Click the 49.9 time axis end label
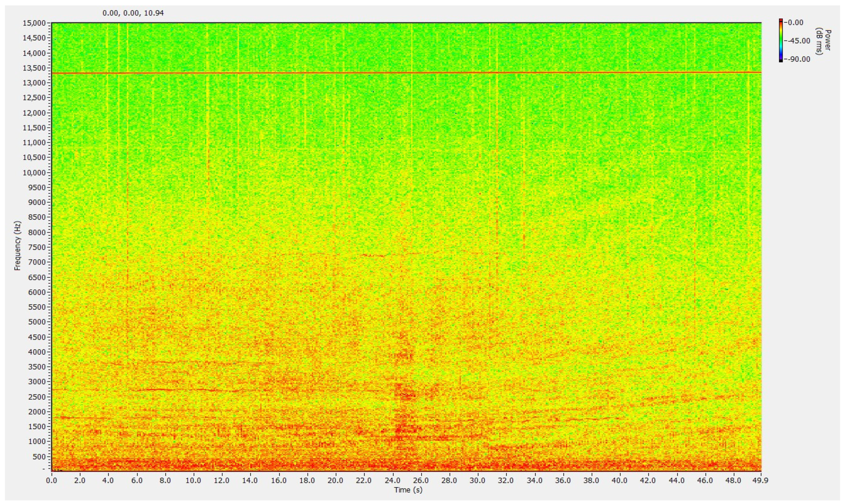This screenshot has height=504, width=845. (x=761, y=481)
